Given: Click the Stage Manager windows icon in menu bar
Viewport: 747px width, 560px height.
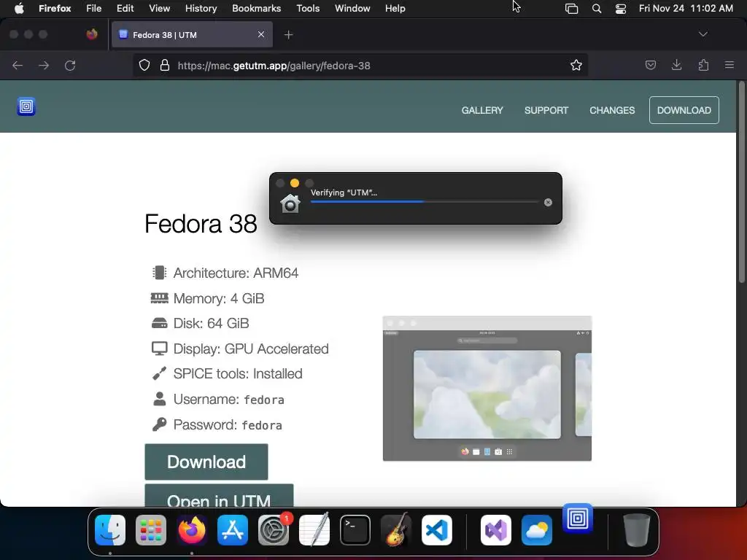Looking at the screenshot, I should click(x=571, y=8).
